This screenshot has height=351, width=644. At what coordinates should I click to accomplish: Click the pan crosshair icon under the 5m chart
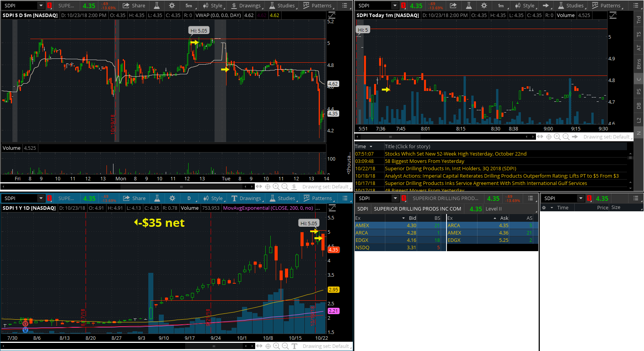[268, 187]
